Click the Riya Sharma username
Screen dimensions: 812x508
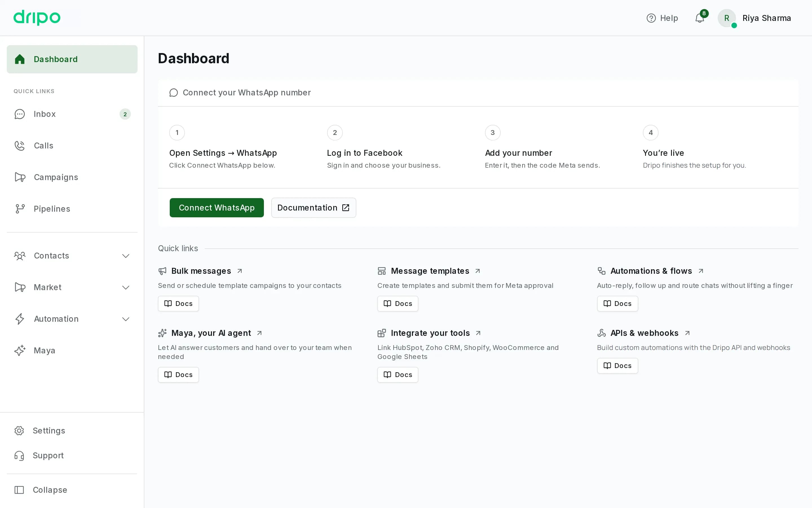(x=767, y=18)
